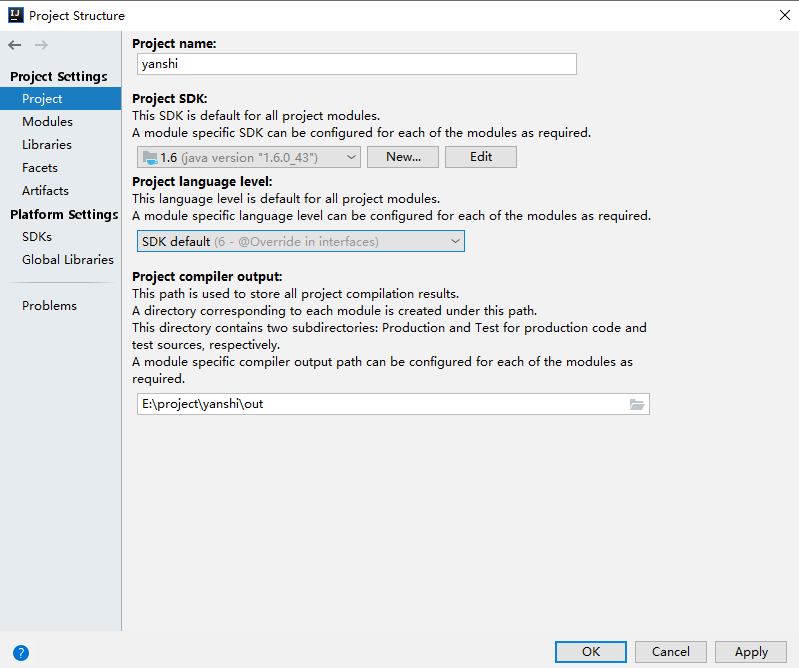799x668 pixels.
Task: Close the Project Structure dialog
Action: 783,15
